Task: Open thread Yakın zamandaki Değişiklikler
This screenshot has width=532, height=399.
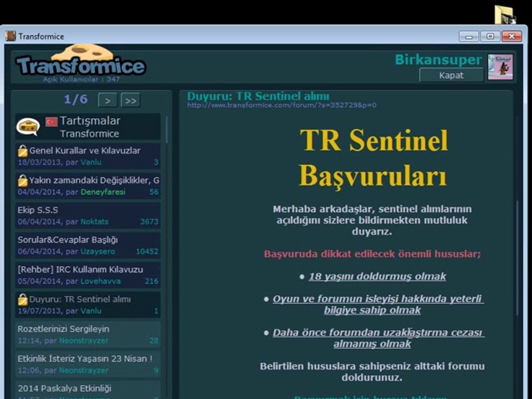Action: point(88,186)
